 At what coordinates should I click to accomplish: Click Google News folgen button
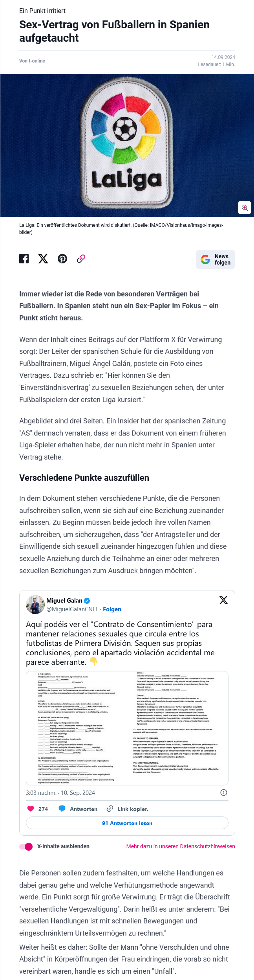(216, 259)
